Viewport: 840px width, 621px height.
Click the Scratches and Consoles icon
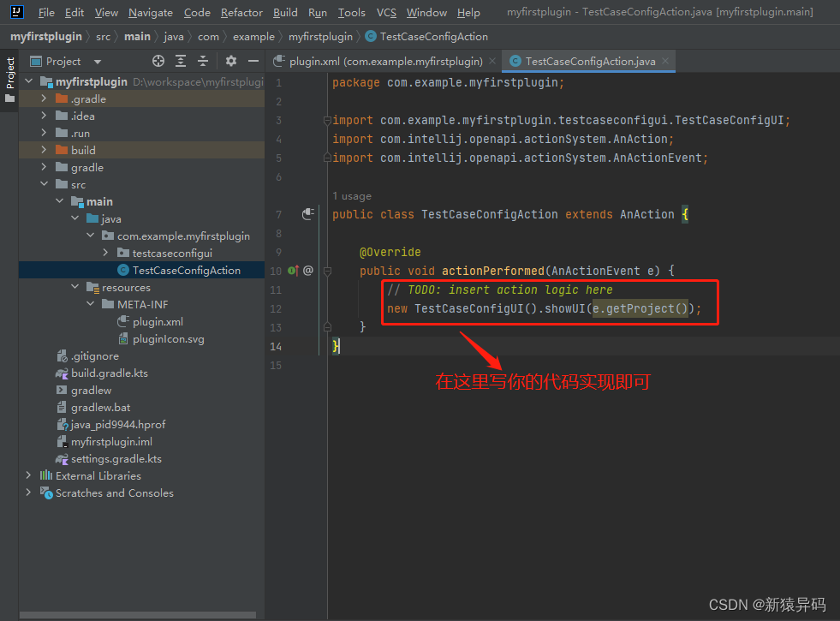tap(46, 493)
